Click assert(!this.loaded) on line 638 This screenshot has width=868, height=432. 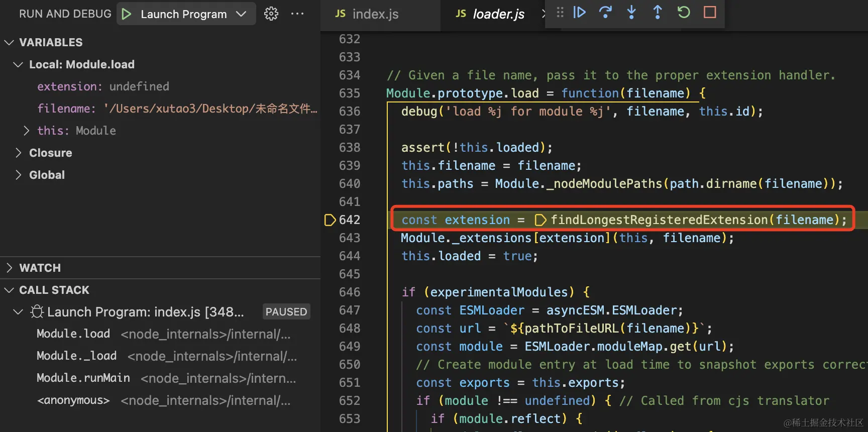(x=473, y=148)
